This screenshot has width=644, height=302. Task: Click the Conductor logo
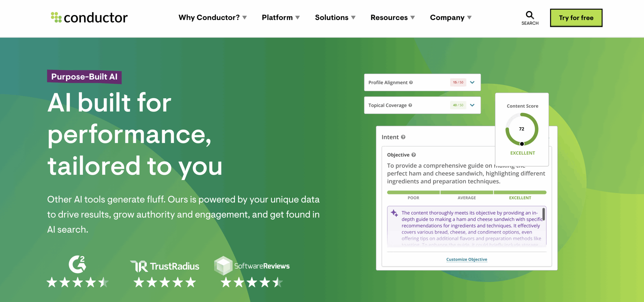pos(89,18)
